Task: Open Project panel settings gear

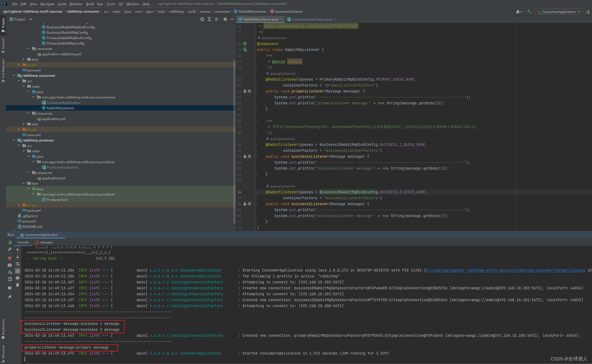Action: (225, 19)
